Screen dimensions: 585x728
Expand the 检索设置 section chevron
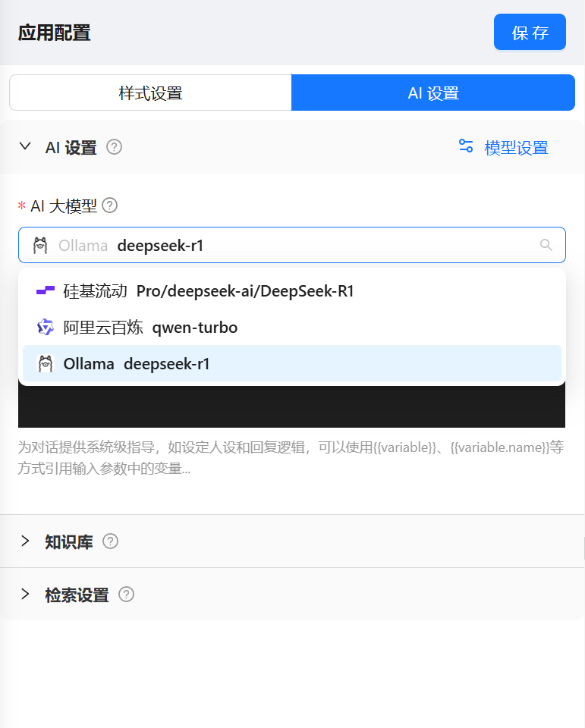pos(26,594)
